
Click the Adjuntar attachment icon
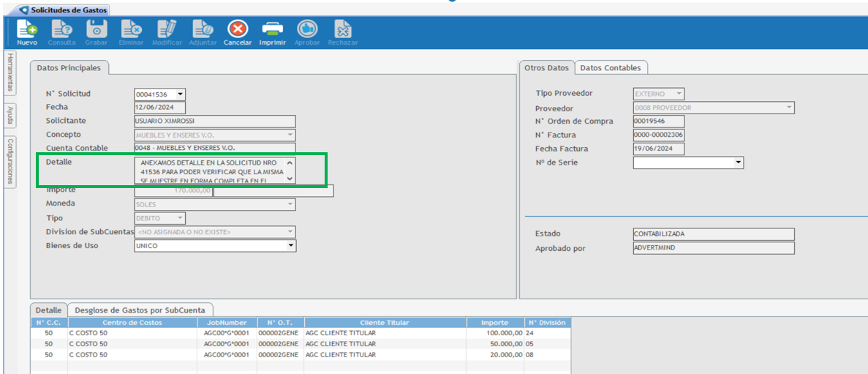pos(202,29)
